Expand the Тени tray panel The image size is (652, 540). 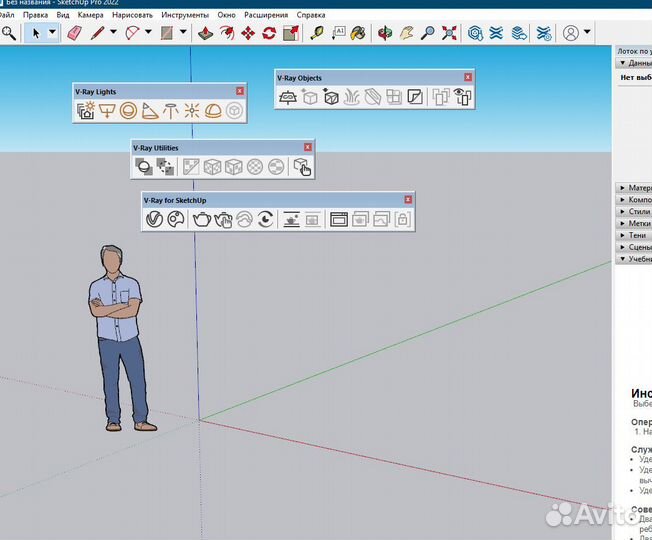(x=634, y=235)
